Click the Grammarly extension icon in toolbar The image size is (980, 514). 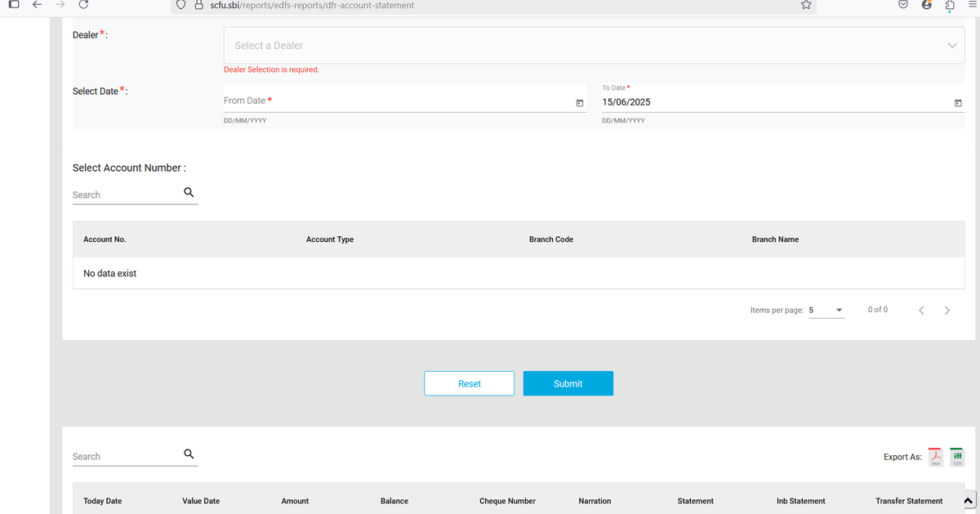click(927, 5)
